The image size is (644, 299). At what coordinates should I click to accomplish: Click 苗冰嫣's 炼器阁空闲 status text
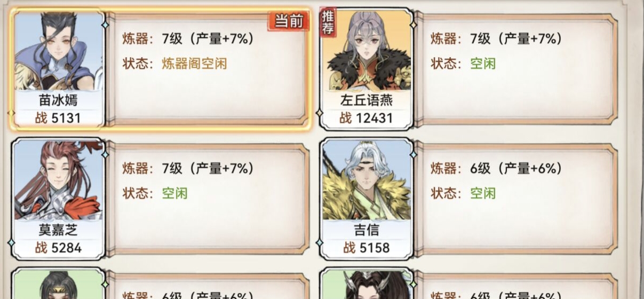click(x=195, y=64)
